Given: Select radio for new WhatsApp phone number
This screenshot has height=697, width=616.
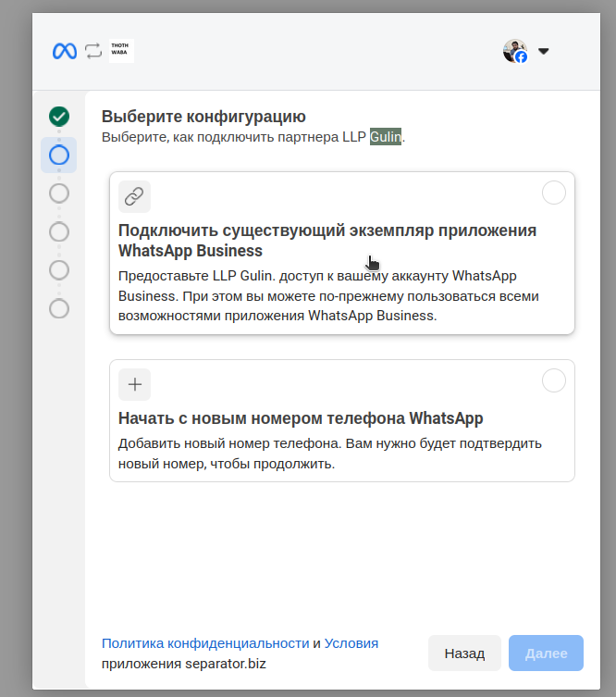Looking at the screenshot, I should point(554,380).
